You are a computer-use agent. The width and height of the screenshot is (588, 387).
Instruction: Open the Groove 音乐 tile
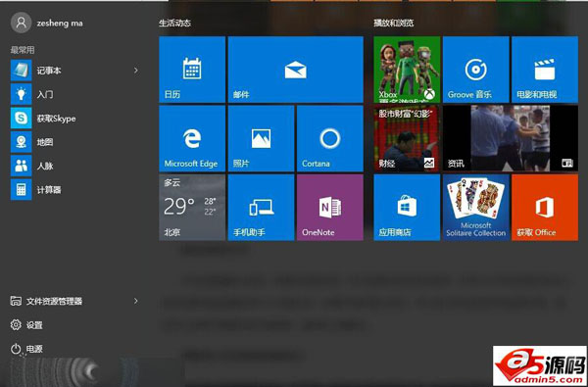point(476,70)
